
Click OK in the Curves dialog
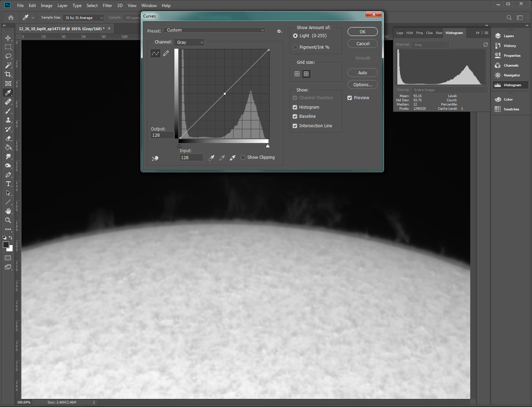click(363, 32)
